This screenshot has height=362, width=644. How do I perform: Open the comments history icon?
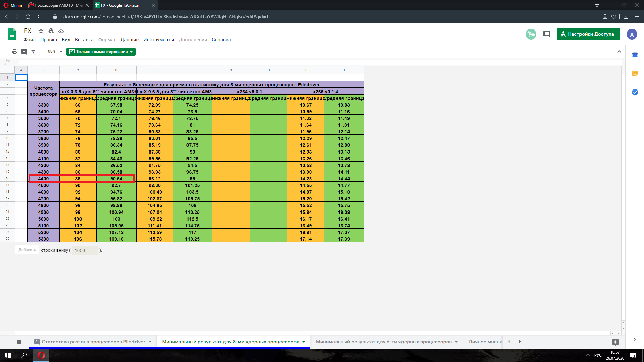547,34
